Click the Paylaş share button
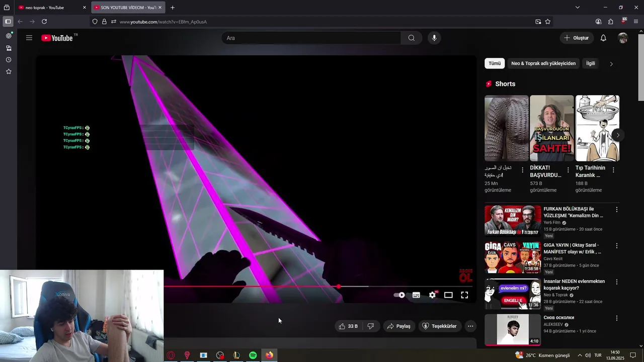Screen dimensions: 644x362 click(398, 326)
